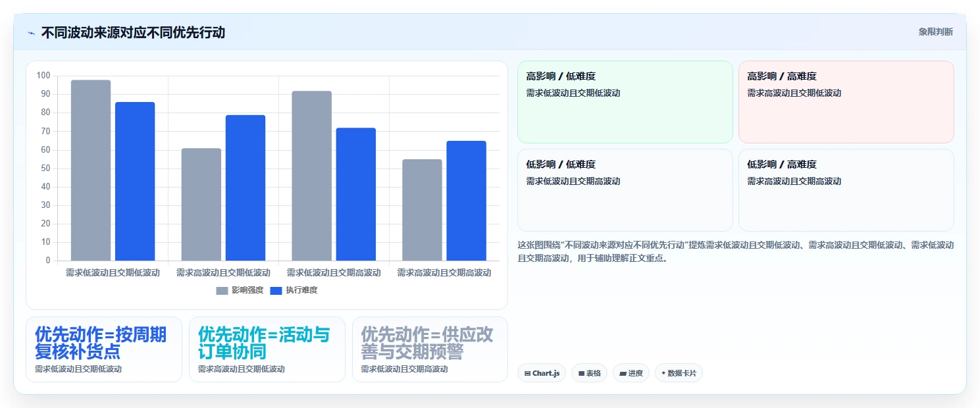This screenshot has height=408, width=980.
Task: Select the 优先动作=活动与订单协同 card
Action: click(267, 349)
